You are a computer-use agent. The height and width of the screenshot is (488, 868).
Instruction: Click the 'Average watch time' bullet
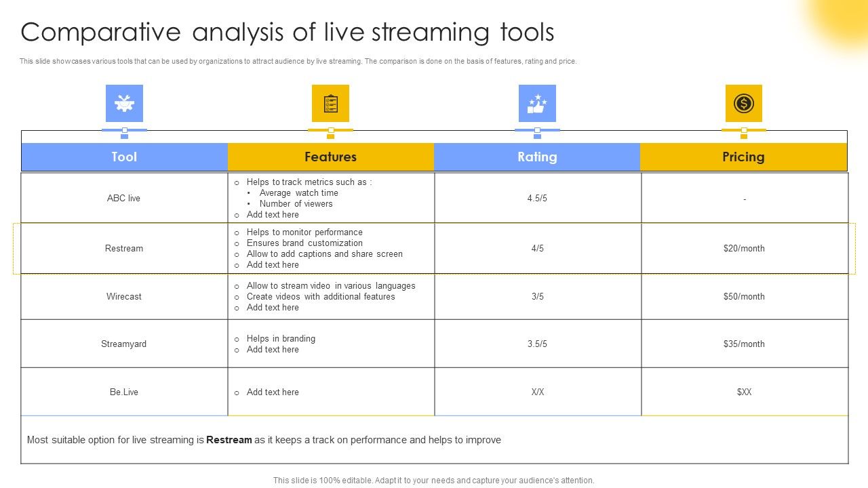pos(298,192)
